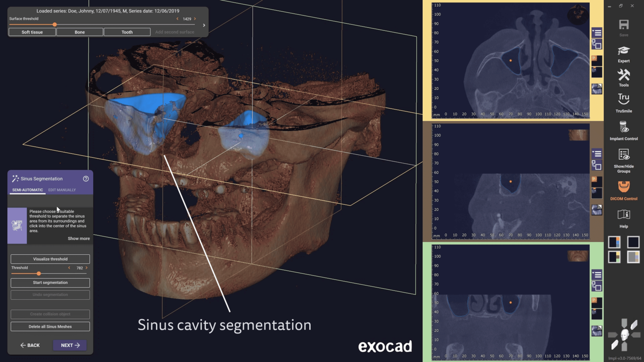
Task: Open the axial slice view options menu
Action: [596, 33]
